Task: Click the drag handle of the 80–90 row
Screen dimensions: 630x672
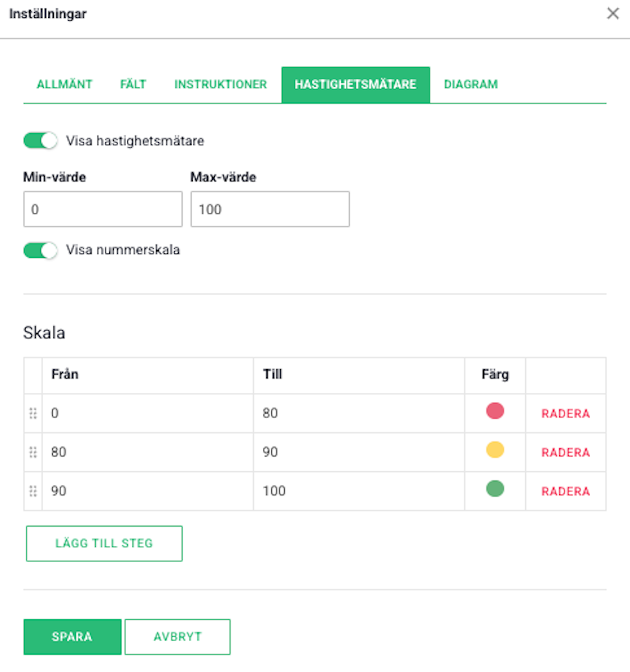Action: [33, 452]
